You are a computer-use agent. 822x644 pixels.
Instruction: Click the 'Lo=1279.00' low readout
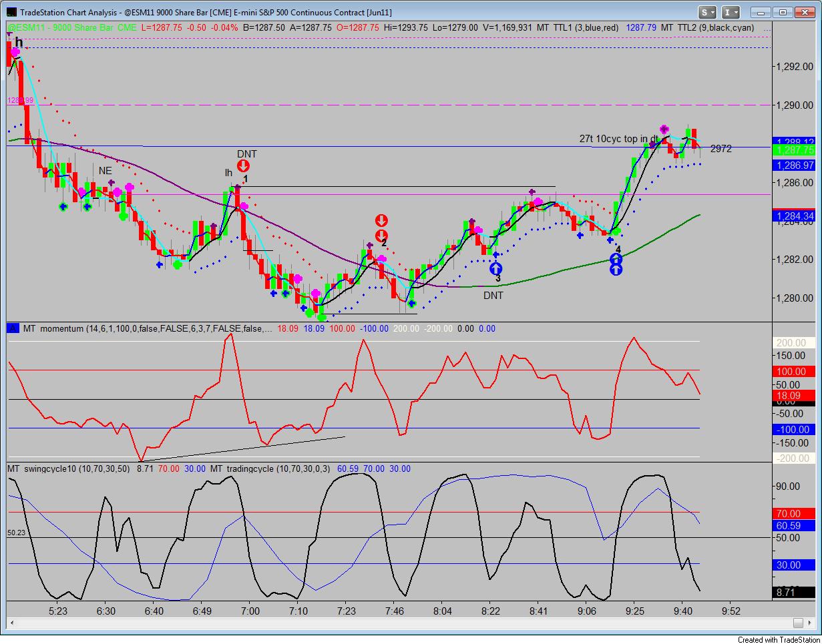tap(457, 27)
